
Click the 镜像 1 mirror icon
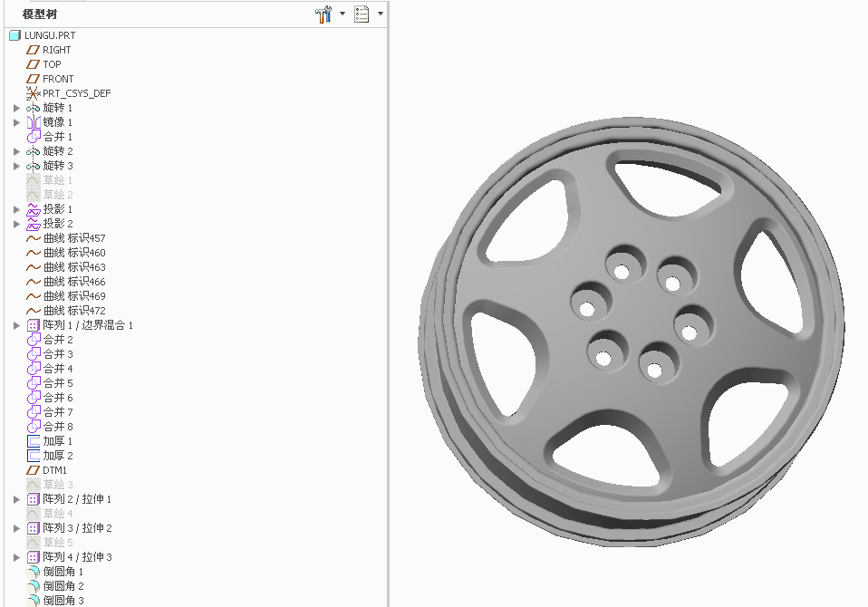(34, 122)
